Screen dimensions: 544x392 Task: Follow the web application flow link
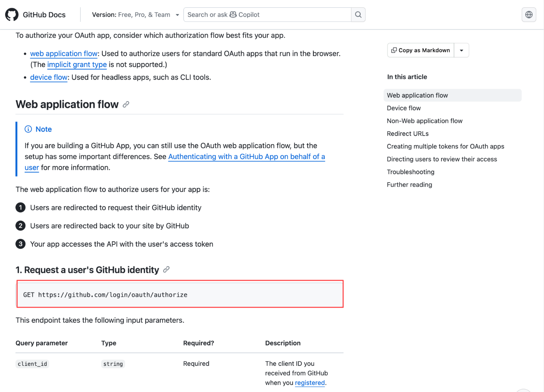pos(64,54)
